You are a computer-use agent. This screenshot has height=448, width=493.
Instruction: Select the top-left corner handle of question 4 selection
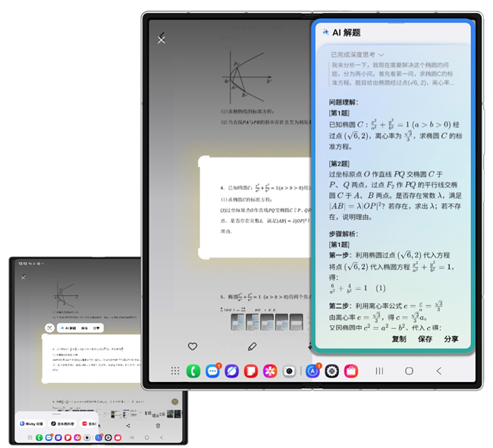click(x=204, y=161)
